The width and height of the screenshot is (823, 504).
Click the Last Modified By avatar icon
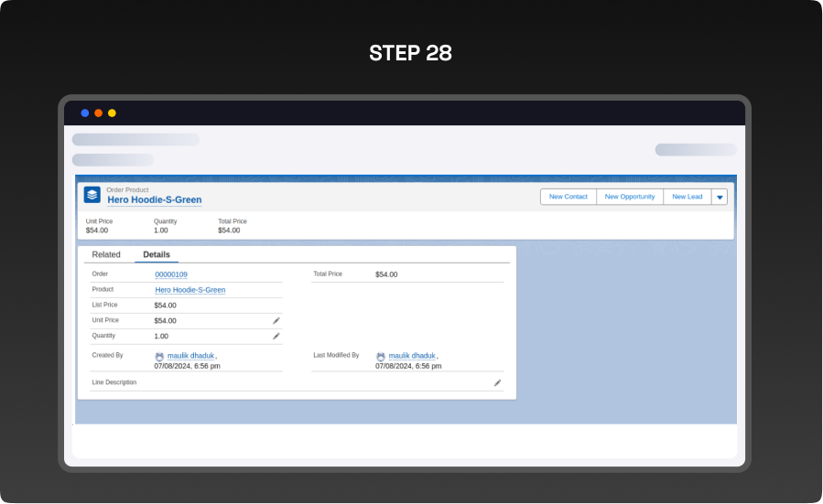[381, 357]
